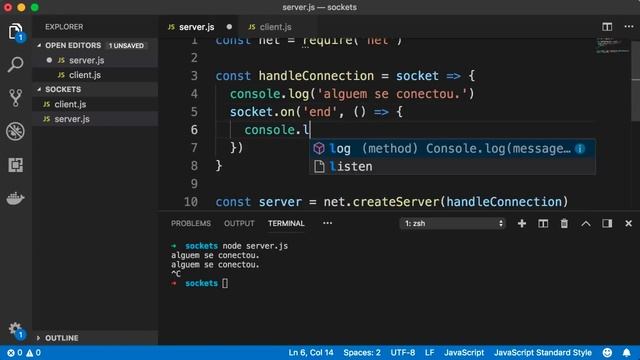Click the EXPLORER panel title
The image size is (640, 360).
tap(64, 27)
